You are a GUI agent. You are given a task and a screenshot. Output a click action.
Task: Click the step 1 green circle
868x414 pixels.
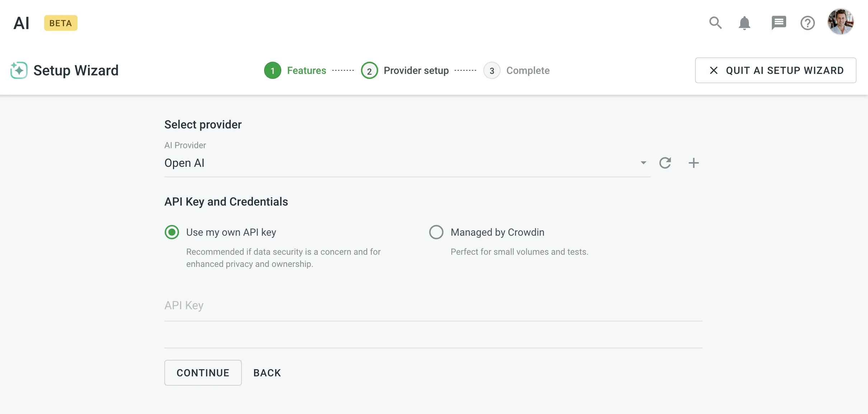(273, 70)
